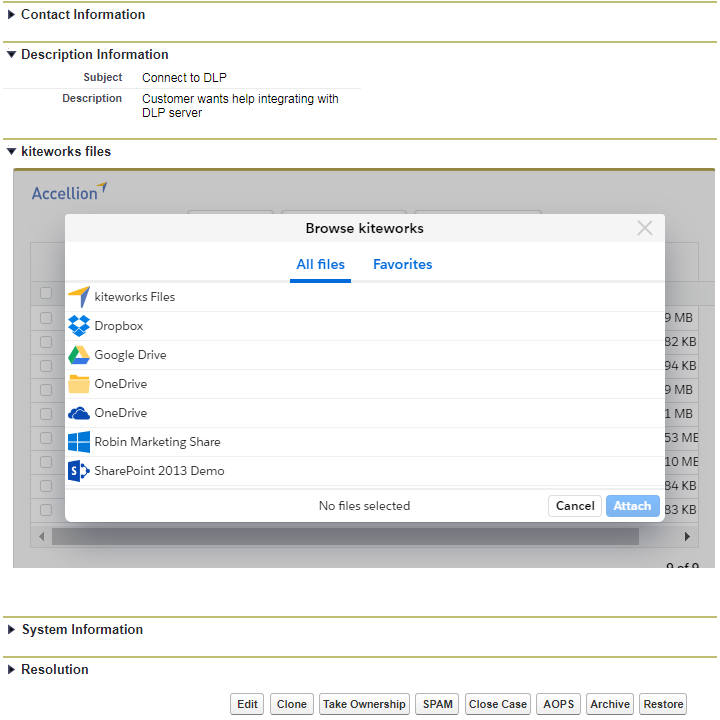Click the Edit button
Screen dimensions: 720x720
[247, 704]
